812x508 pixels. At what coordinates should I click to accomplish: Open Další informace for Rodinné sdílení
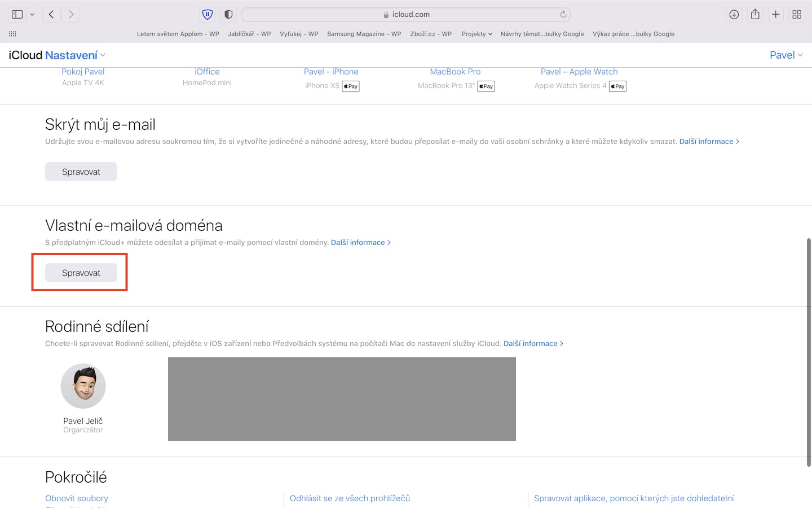click(x=533, y=344)
